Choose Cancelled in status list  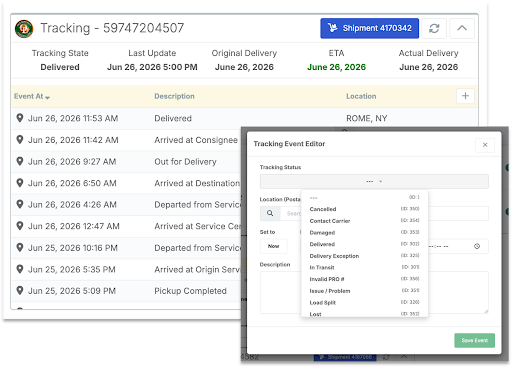point(364,209)
